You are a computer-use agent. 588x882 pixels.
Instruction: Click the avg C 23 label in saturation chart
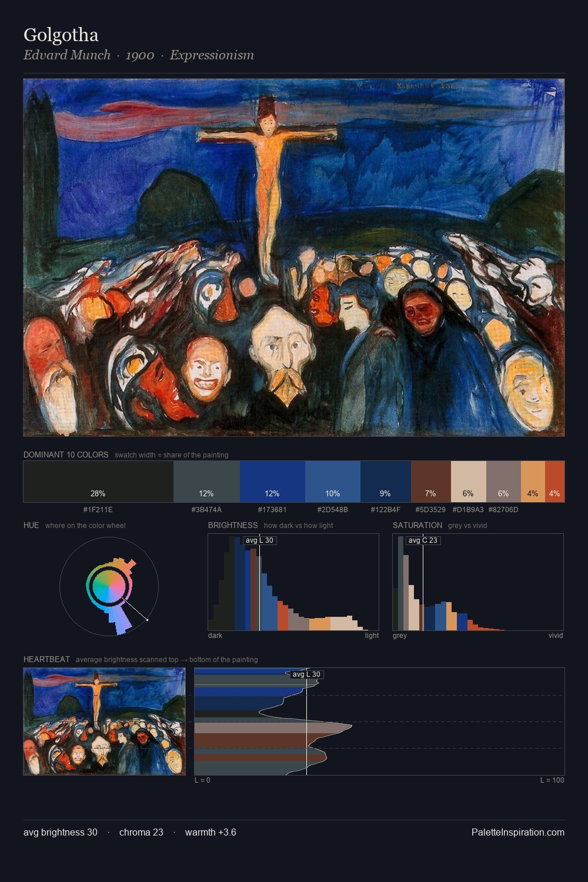(423, 540)
